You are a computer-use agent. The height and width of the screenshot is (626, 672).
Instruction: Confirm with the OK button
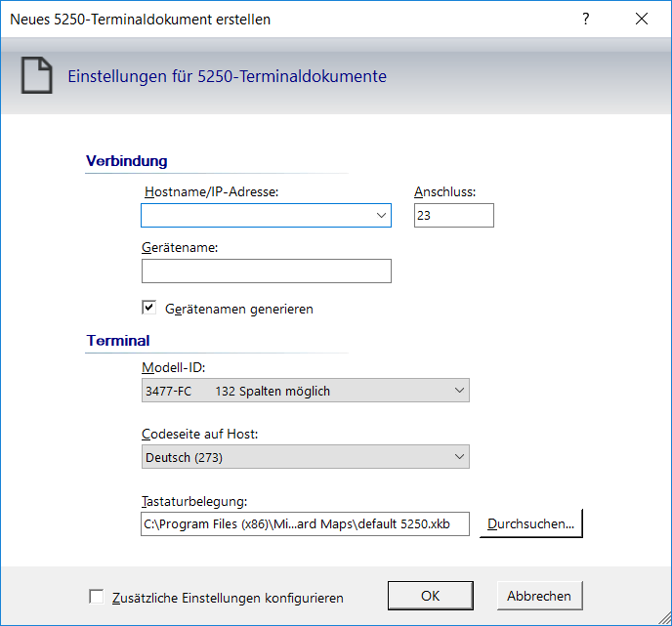430,596
